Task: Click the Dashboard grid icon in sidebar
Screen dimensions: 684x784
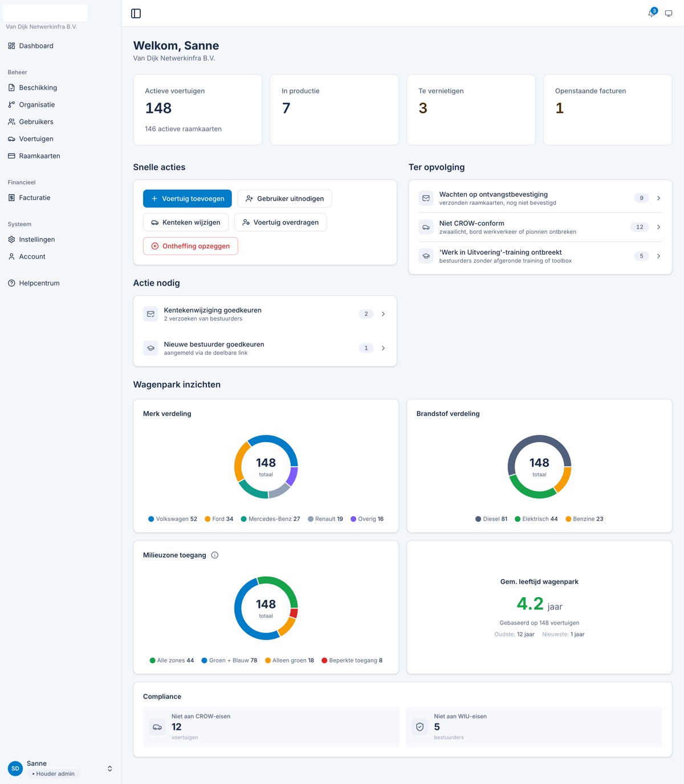Action: coord(11,46)
